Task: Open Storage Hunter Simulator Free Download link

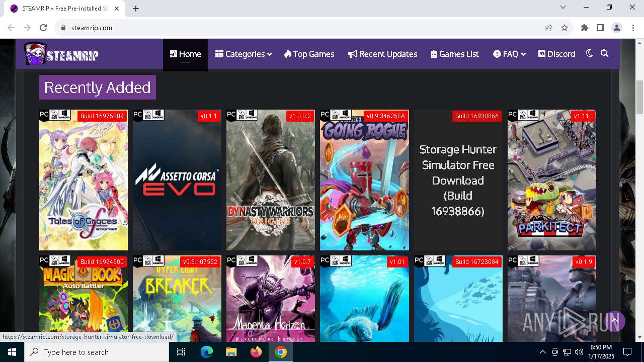Action: (458, 180)
